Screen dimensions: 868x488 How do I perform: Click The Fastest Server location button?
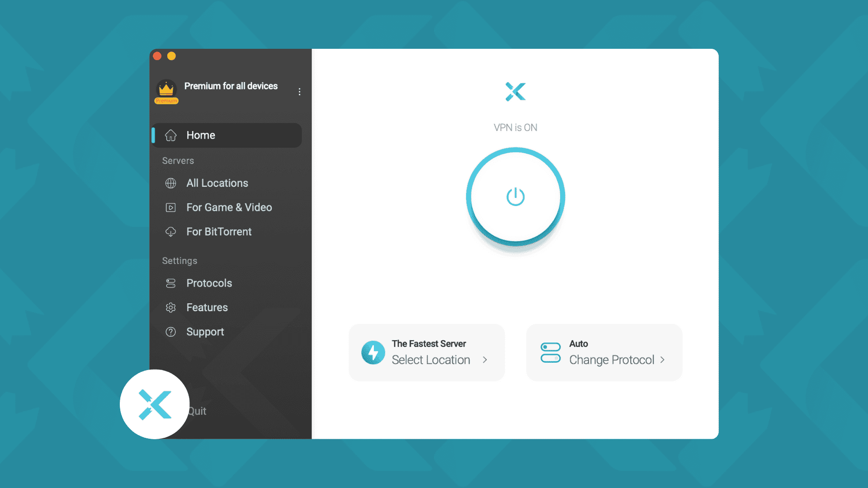pyautogui.click(x=427, y=352)
